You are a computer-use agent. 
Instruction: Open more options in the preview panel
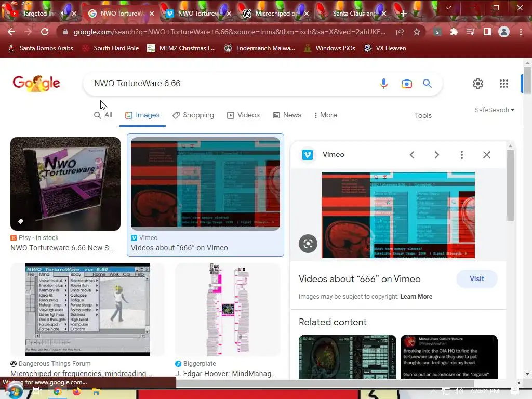tap(462, 155)
